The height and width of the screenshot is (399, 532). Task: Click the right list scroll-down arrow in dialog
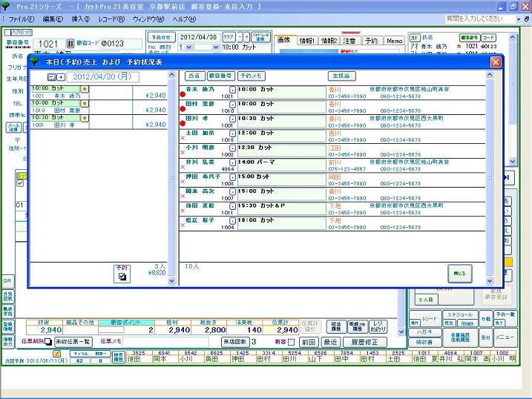[x=489, y=281]
